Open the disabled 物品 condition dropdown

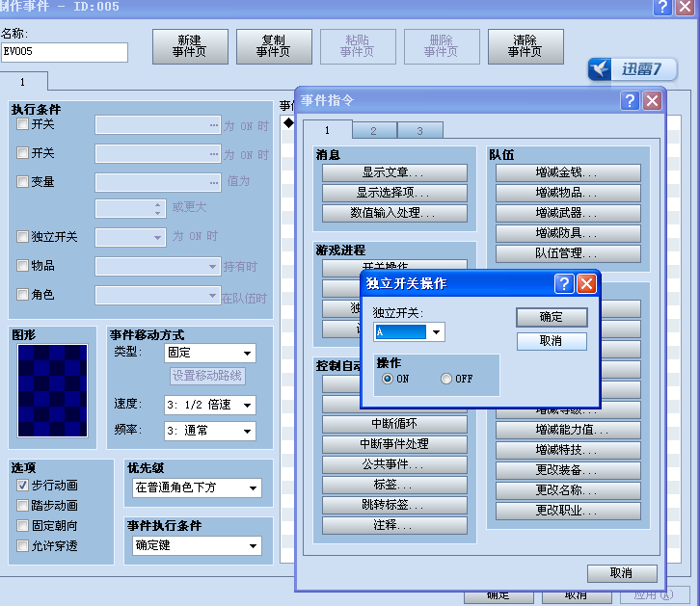(158, 266)
